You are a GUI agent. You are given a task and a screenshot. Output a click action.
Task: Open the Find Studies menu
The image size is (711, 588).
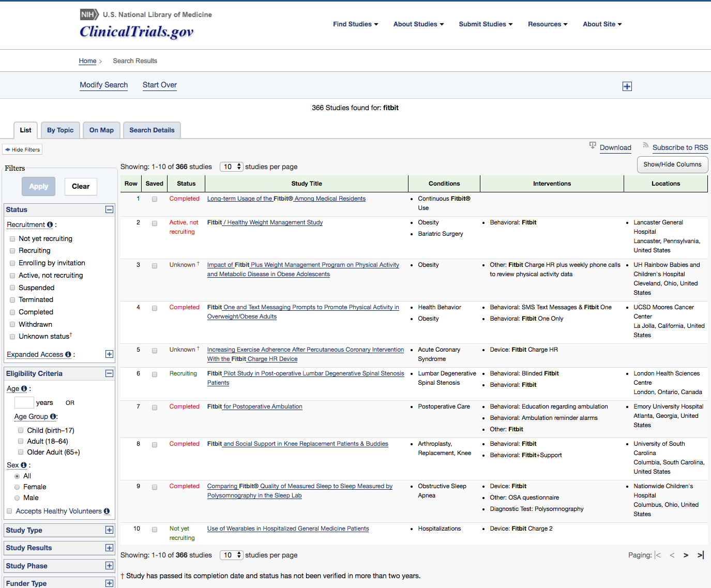356,24
